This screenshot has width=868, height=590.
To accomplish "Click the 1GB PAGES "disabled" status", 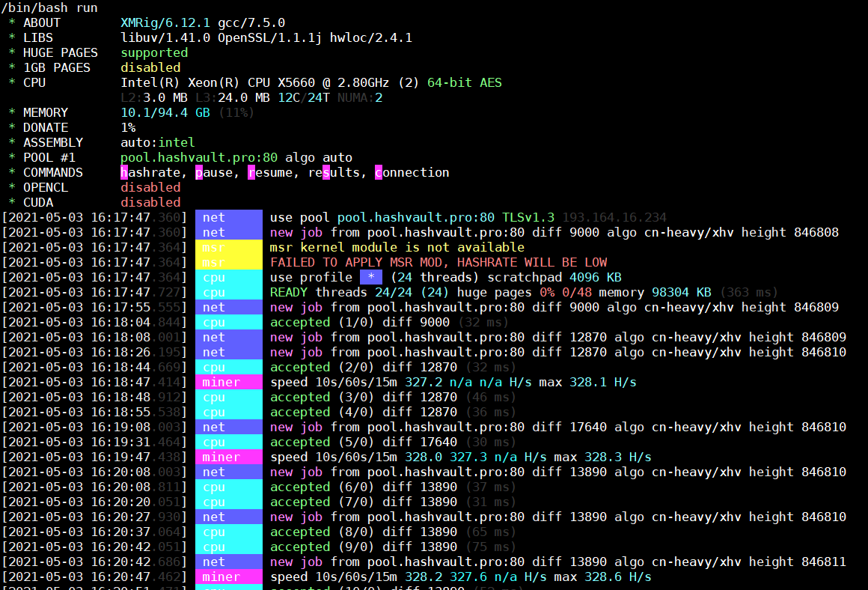I will point(150,67).
